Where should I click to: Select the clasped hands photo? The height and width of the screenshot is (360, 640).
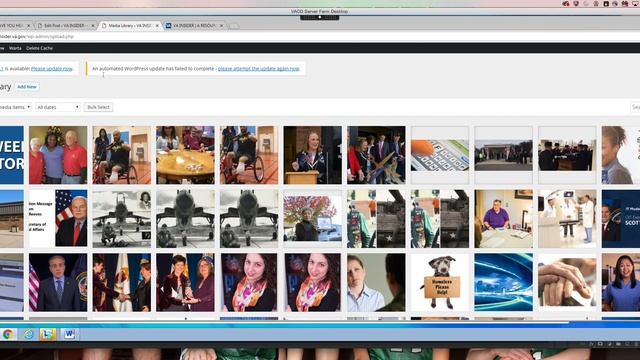[x=567, y=282]
